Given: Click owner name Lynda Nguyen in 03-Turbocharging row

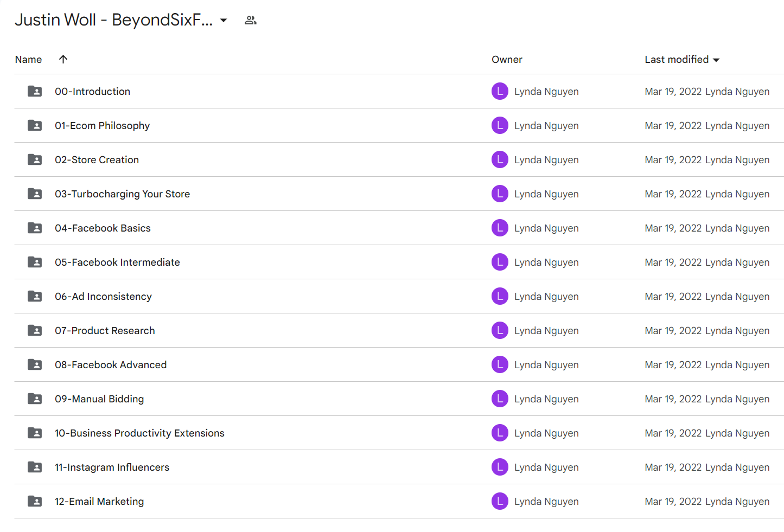Looking at the screenshot, I should 546,194.
